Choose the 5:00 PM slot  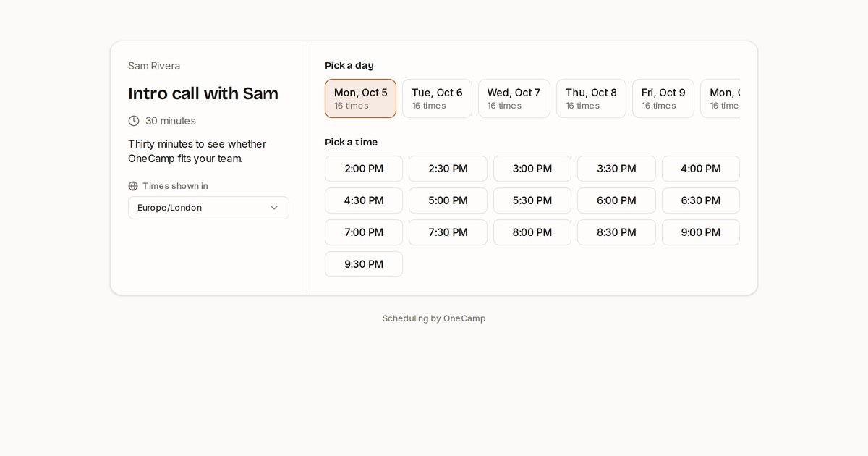coord(448,200)
